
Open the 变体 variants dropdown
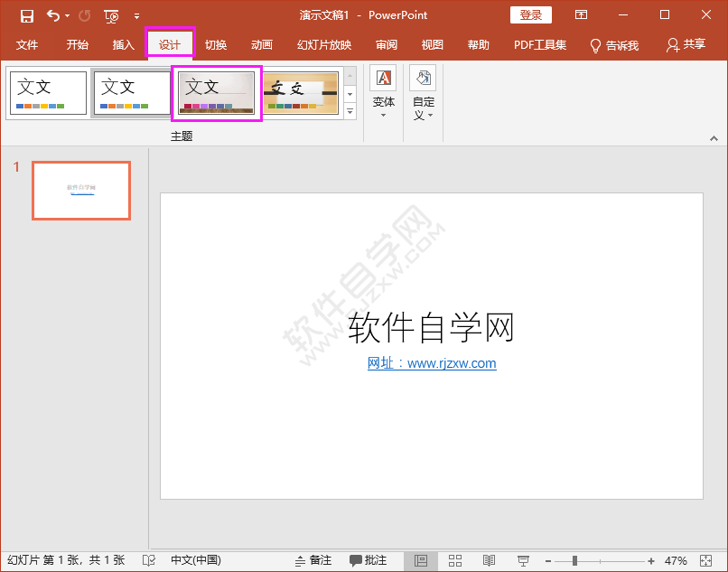(384, 92)
